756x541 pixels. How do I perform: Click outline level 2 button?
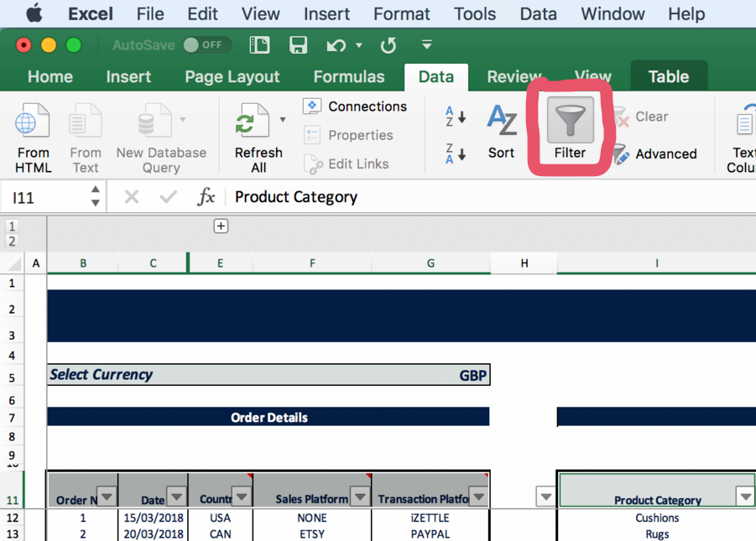12,241
